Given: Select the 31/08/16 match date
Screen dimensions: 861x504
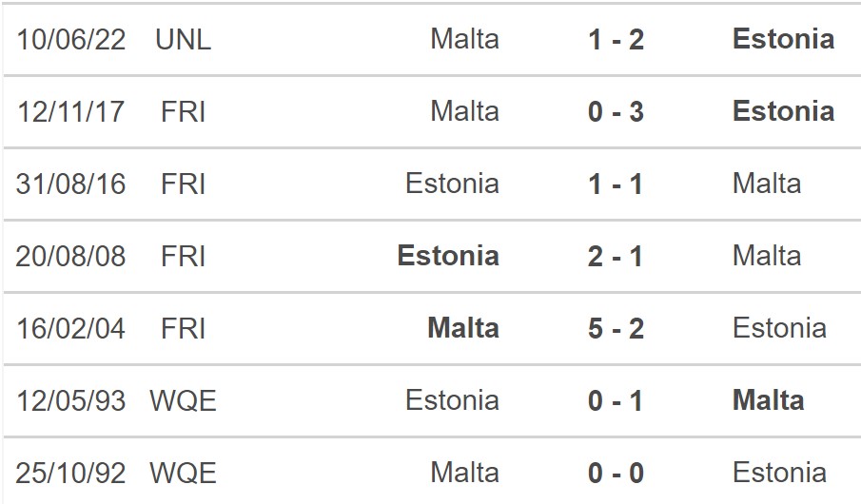Looking at the screenshot, I should click(x=70, y=184).
